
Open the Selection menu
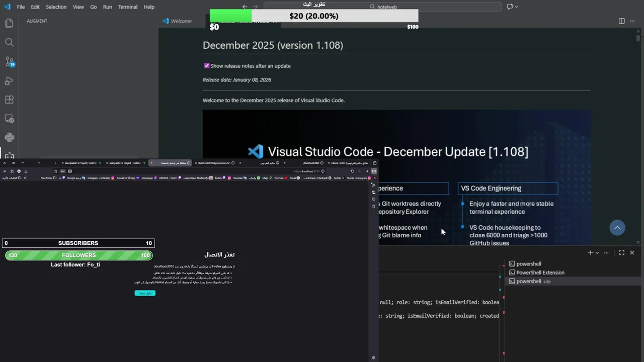coord(56,7)
